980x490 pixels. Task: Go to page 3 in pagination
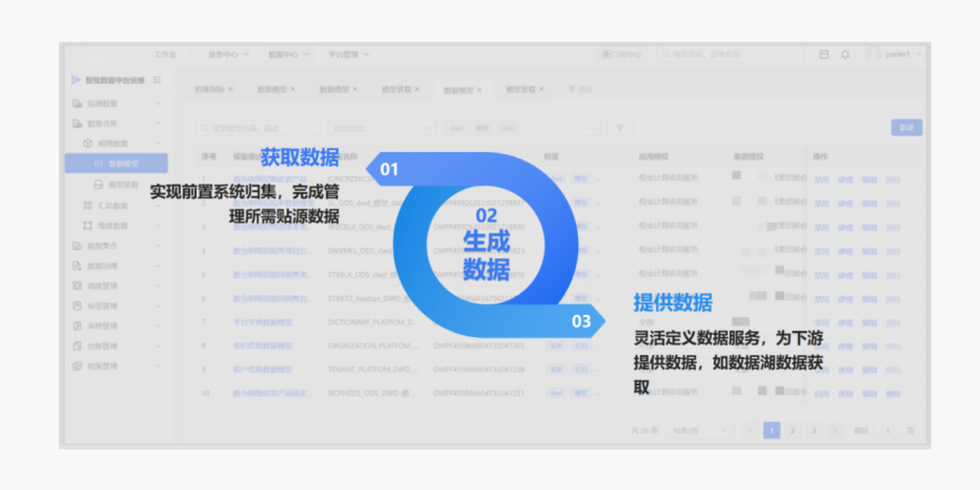813,431
